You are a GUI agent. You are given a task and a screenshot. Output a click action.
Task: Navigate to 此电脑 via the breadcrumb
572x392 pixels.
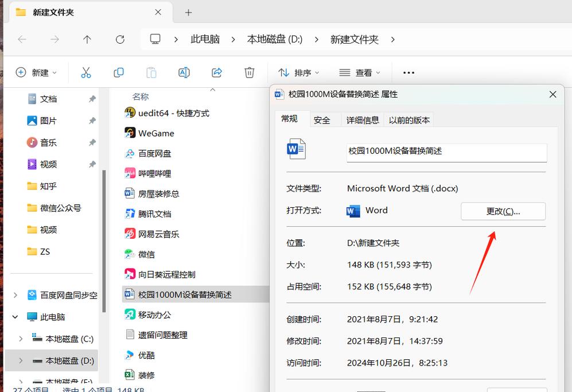coord(205,39)
